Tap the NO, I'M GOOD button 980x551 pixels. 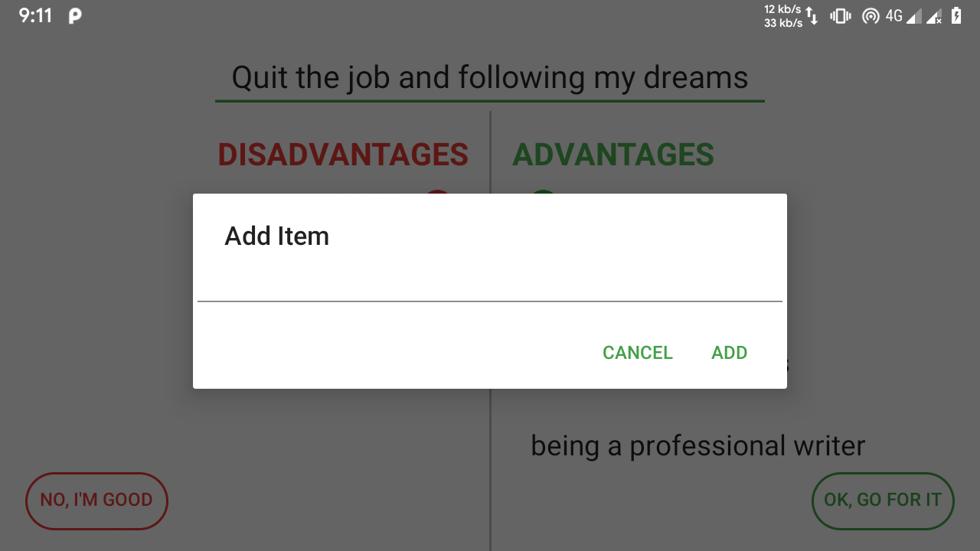pyautogui.click(x=96, y=500)
